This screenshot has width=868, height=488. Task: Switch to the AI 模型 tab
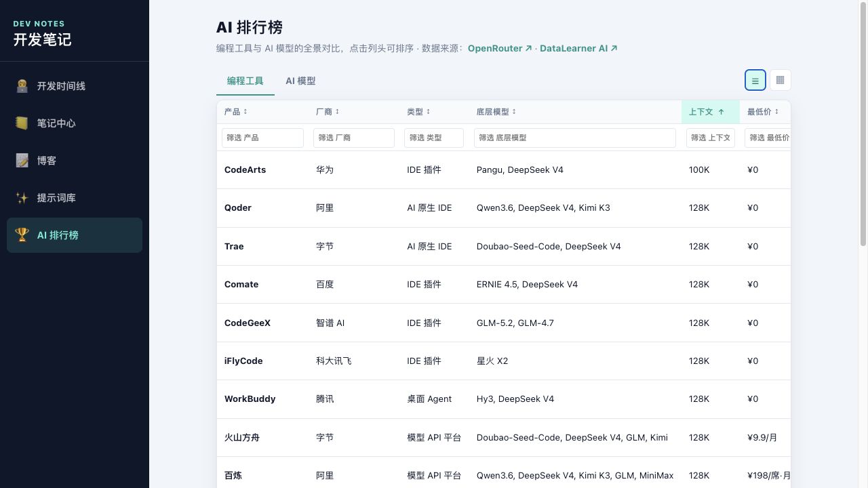click(x=300, y=81)
